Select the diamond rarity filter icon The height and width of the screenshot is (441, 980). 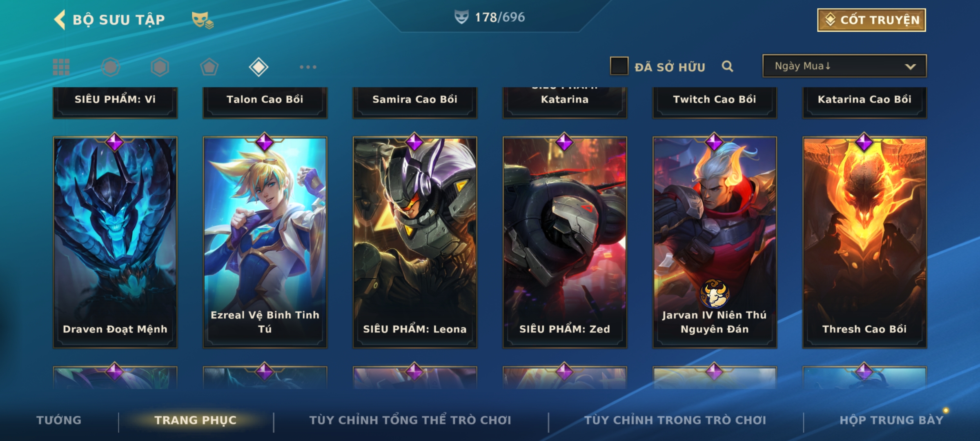[x=258, y=67]
